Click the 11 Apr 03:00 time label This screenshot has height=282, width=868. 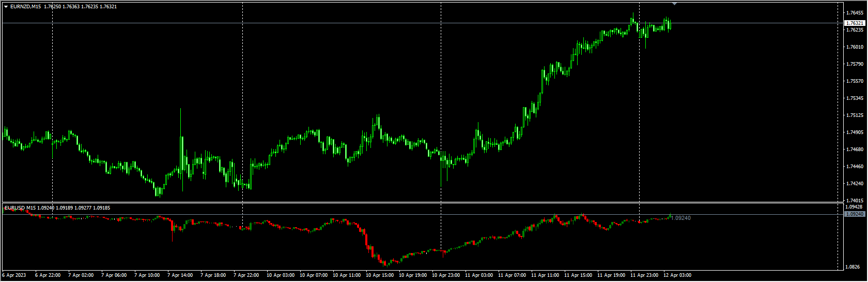tap(479, 275)
